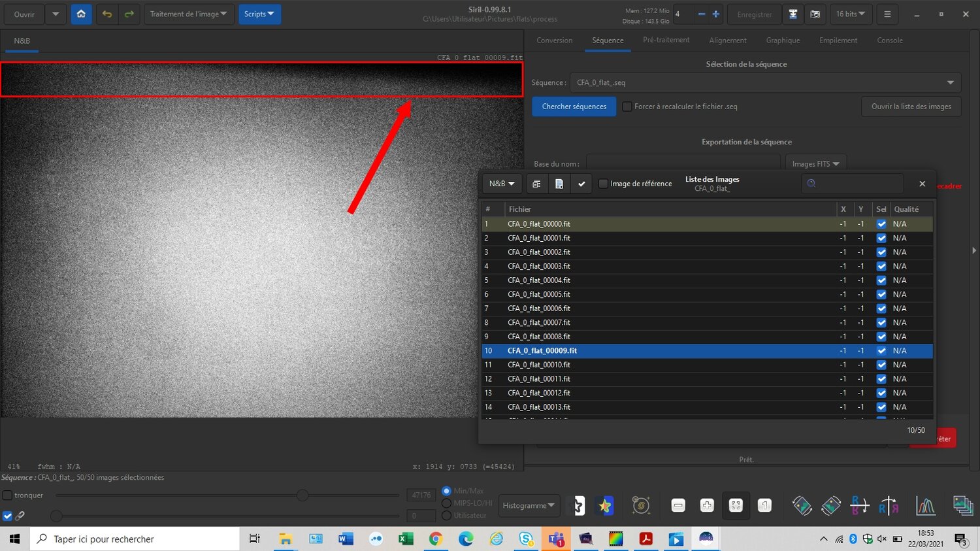Take a snapshot with the camera icon
The height and width of the screenshot is (551, 980).
[815, 14]
